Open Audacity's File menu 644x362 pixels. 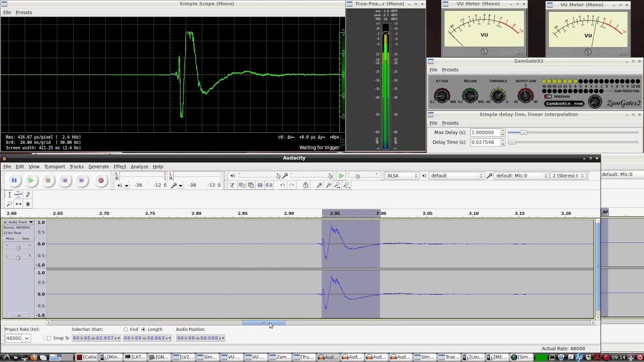pos(7,166)
